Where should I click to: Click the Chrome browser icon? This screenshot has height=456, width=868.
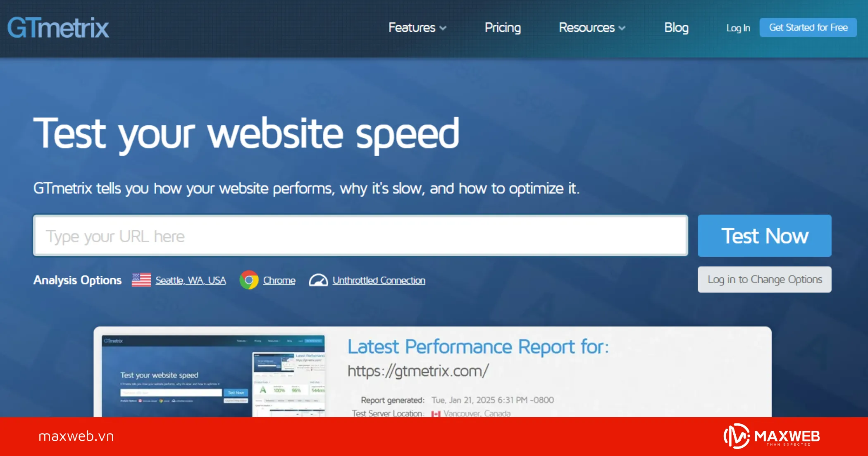pyautogui.click(x=249, y=280)
